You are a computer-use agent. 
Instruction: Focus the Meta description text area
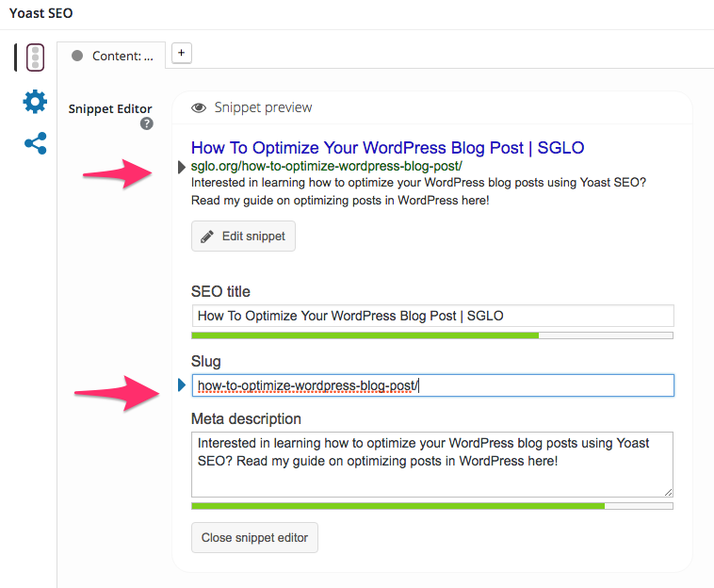(x=432, y=464)
